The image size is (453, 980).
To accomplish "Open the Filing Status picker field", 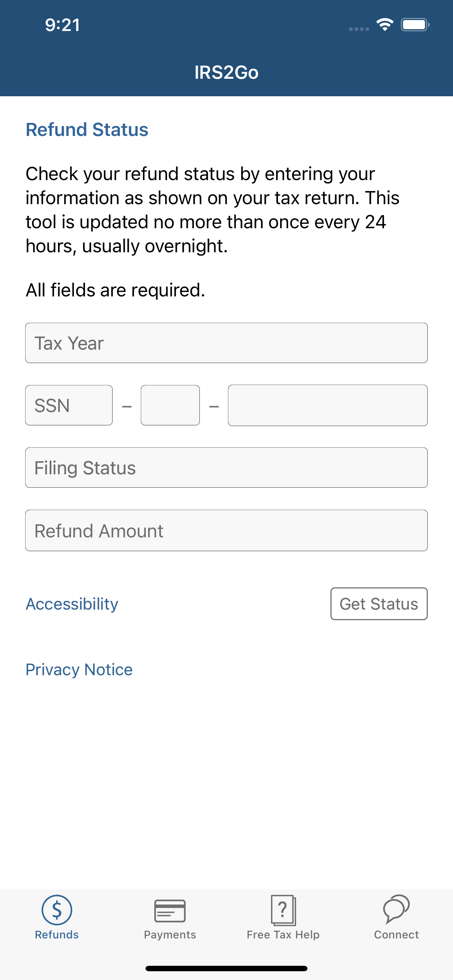I will click(226, 467).
